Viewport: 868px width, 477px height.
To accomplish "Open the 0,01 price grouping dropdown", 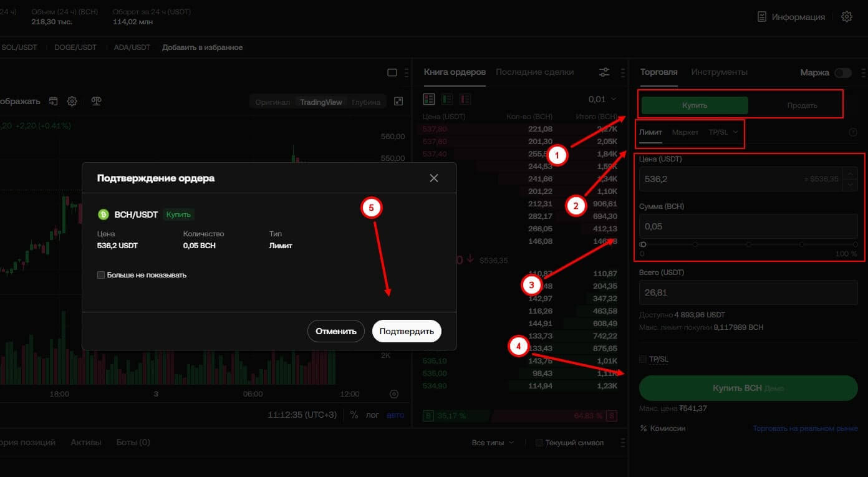I will pyautogui.click(x=602, y=99).
